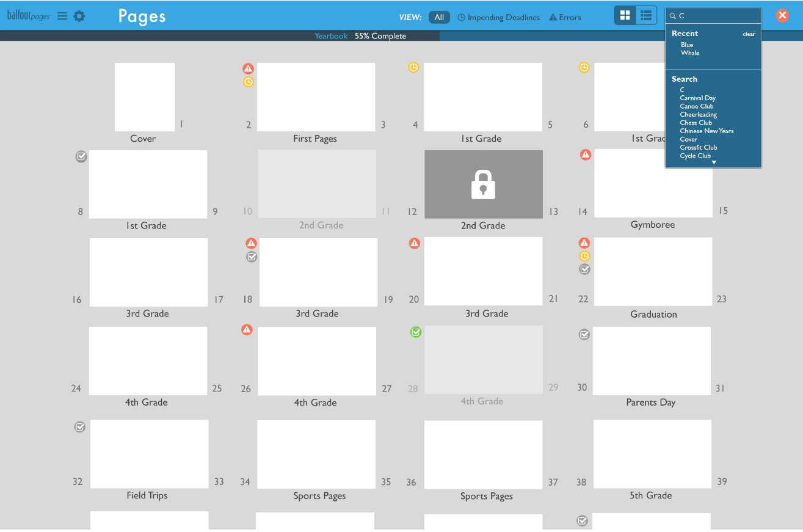The image size is (803, 532).
Task: Open the grayed 2nd Grade spread pages 10-11
Action: [317, 184]
